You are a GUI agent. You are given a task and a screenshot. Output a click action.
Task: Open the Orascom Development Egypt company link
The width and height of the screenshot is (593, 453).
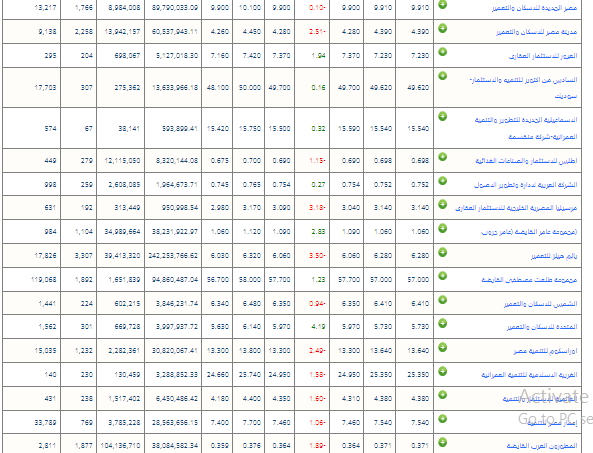pos(545,351)
